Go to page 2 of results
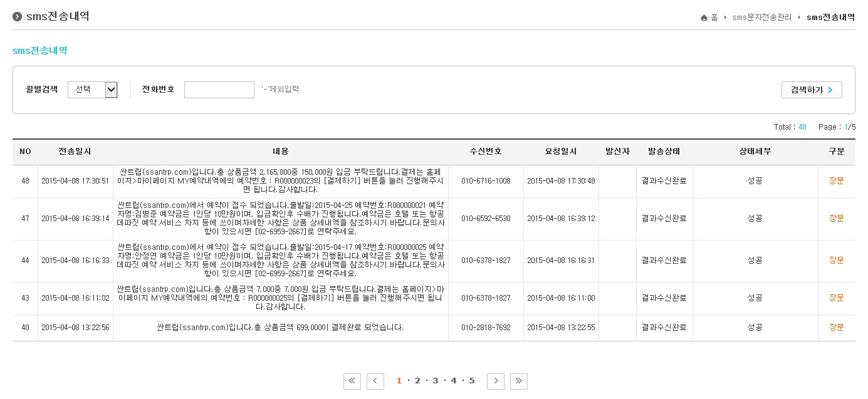Image resolution: width=868 pixels, height=399 pixels. [x=417, y=381]
